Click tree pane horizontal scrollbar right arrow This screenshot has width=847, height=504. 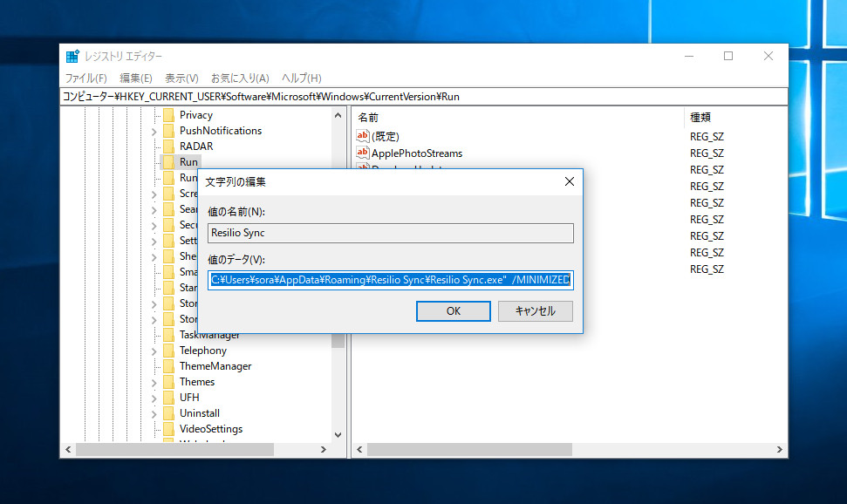tap(323, 449)
